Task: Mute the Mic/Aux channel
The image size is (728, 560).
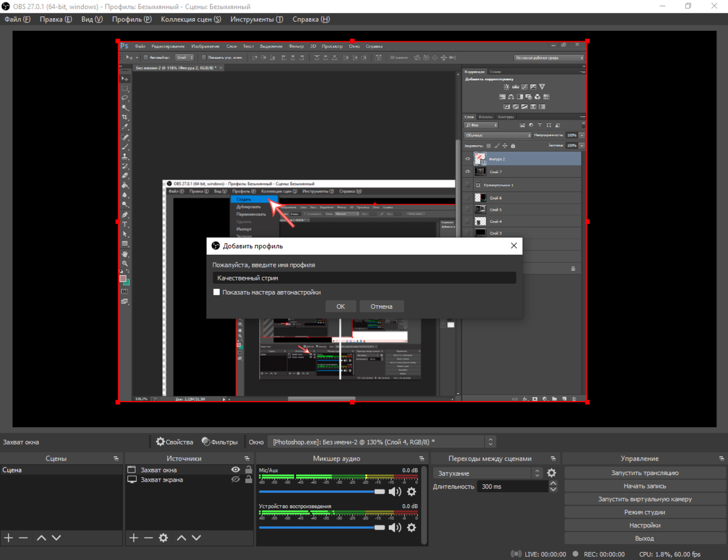Action: 395,491
